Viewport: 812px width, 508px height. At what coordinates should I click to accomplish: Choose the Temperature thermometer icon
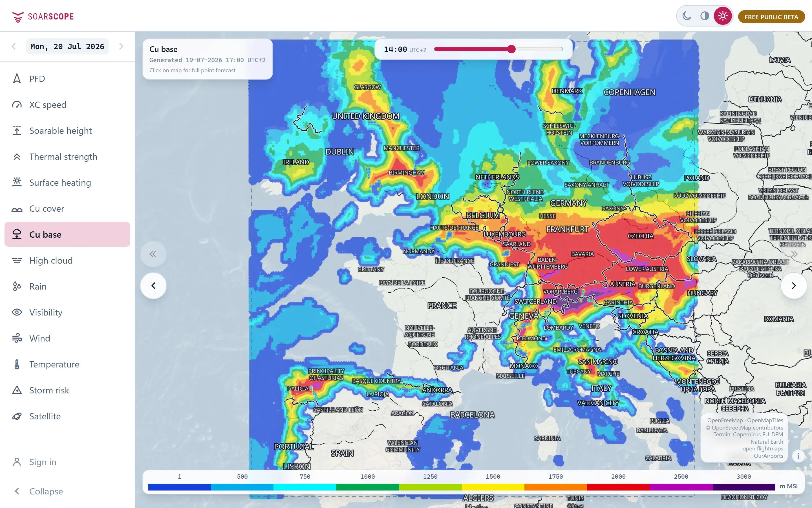[x=17, y=364]
